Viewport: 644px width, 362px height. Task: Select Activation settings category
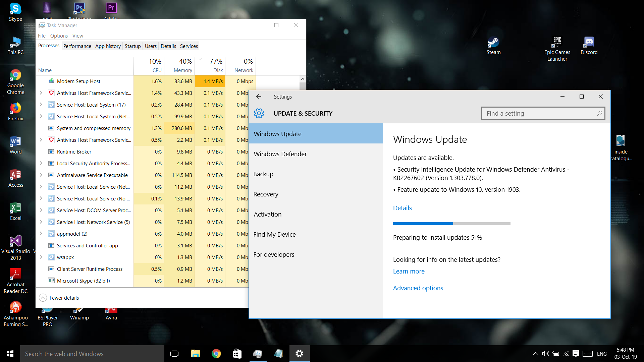316,214
